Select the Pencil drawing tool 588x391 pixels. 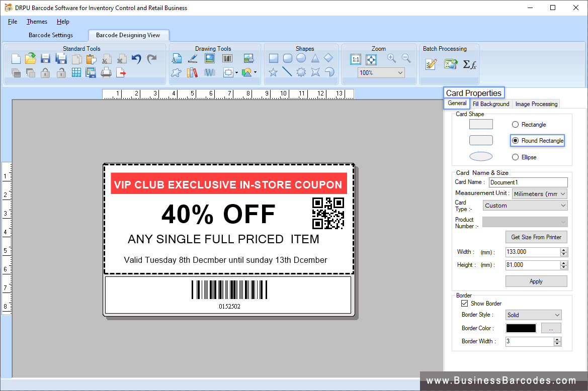[x=193, y=58]
